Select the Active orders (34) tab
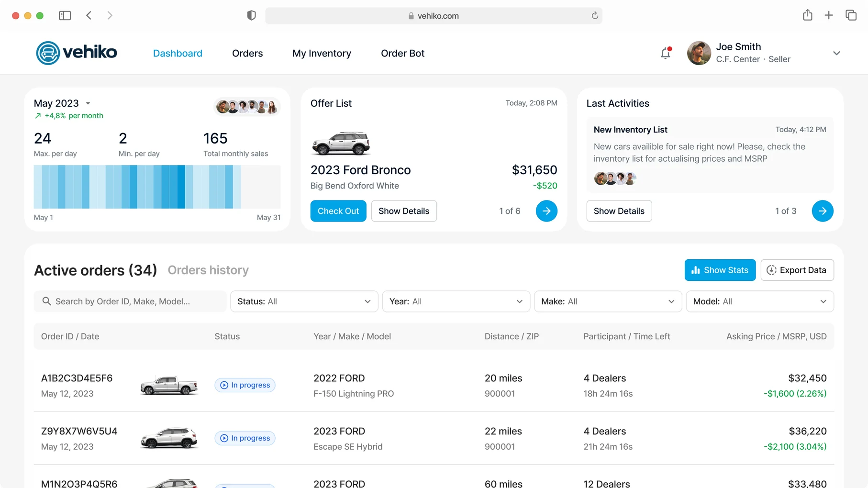The image size is (868, 488). (96, 270)
